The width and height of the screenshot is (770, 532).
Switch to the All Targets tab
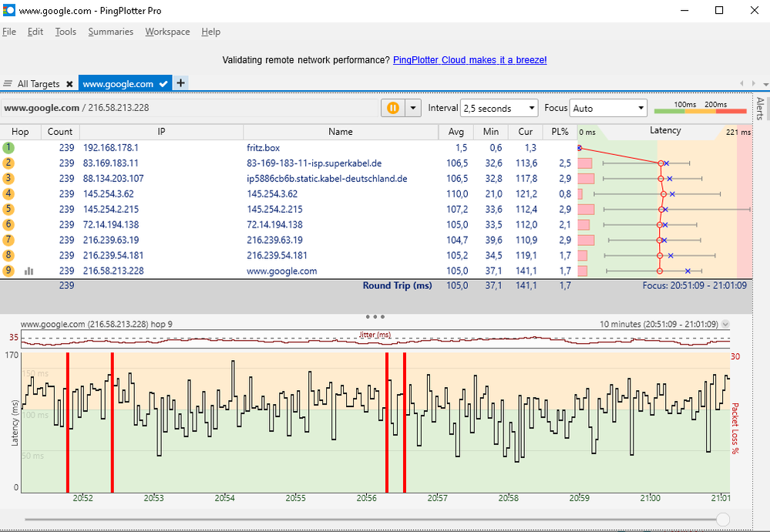39,84
